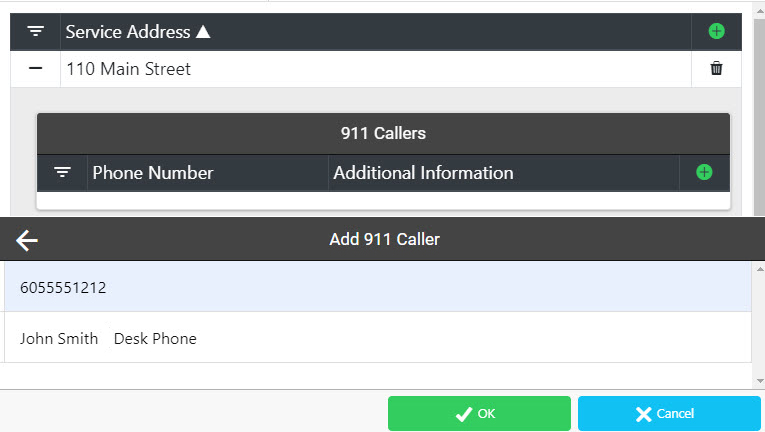Sort by Phone Number column header
The width and height of the screenshot is (765, 432).
pyautogui.click(x=153, y=173)
